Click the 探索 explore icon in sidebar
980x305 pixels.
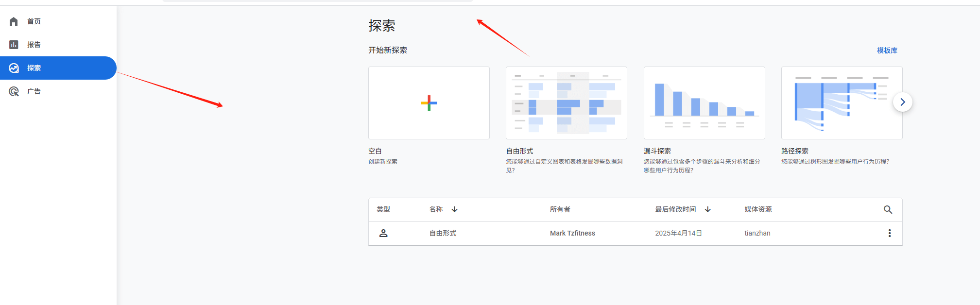(14, 68)
